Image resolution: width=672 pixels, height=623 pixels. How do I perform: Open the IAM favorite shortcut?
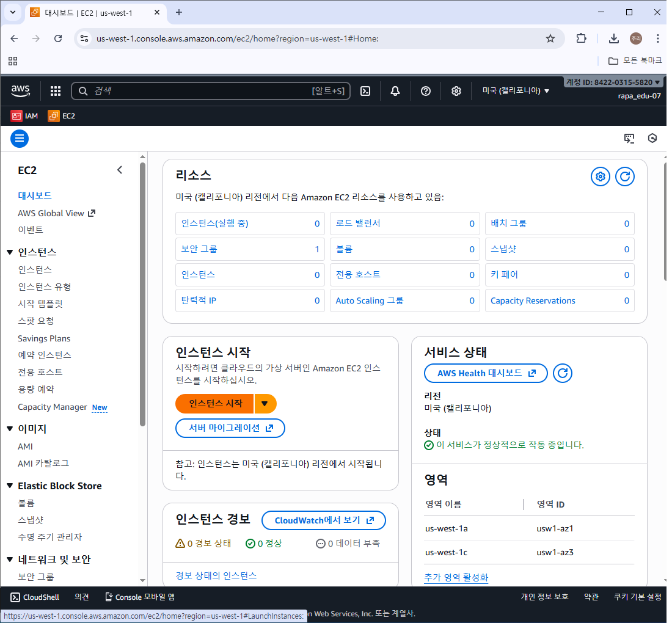[x=24, y=115]
